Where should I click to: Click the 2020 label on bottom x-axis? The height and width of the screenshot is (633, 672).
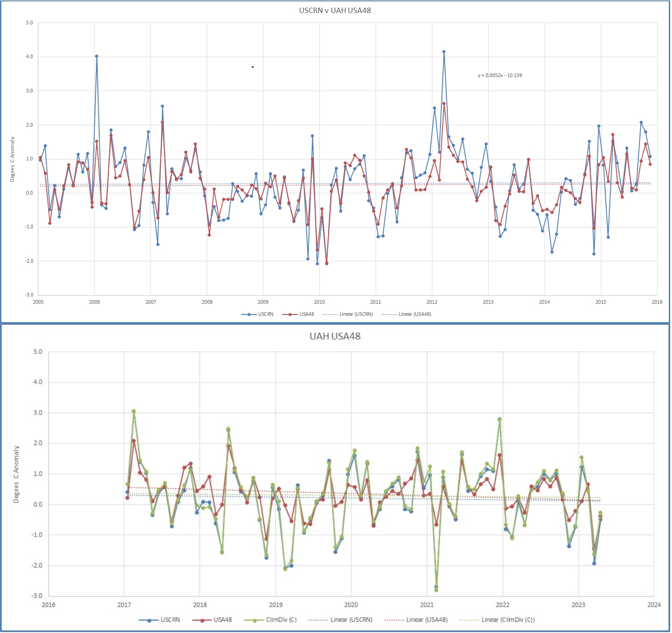tap(351, 605)
